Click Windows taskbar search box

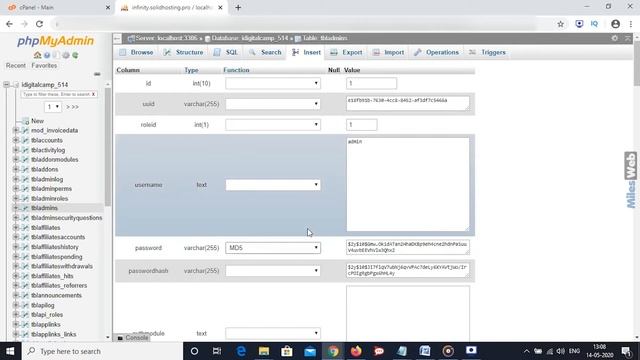point(102,351)
